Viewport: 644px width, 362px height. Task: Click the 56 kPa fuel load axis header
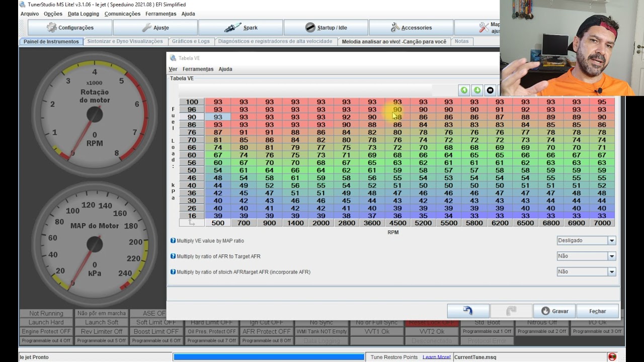tap(192, 162)
